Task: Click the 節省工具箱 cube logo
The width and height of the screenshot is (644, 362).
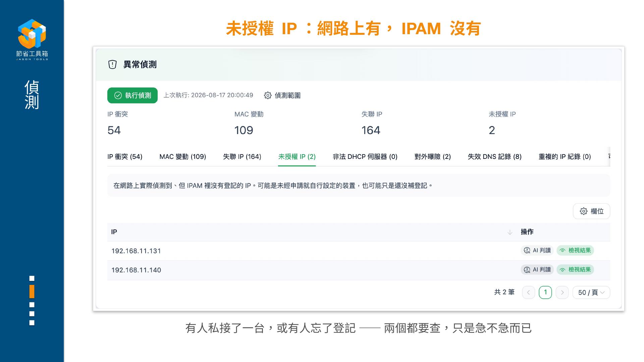Action: pos(32,34)
